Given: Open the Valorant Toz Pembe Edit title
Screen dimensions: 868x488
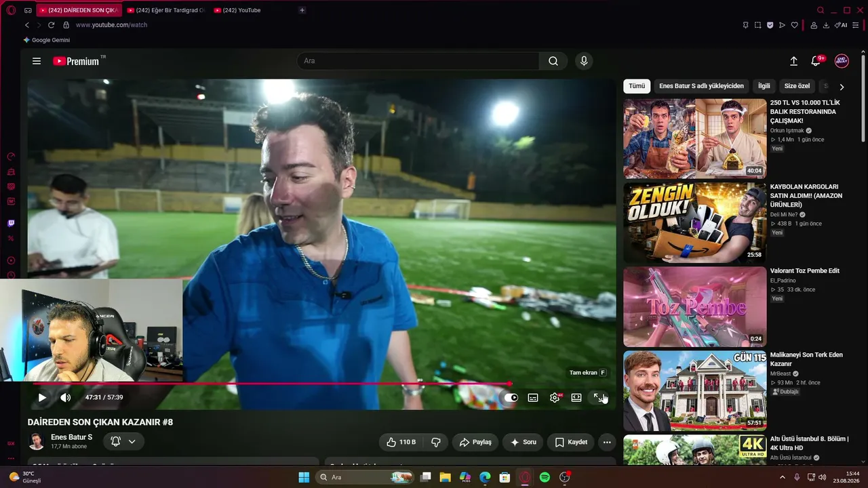Looking at the screenshot, I should (805, 270).
